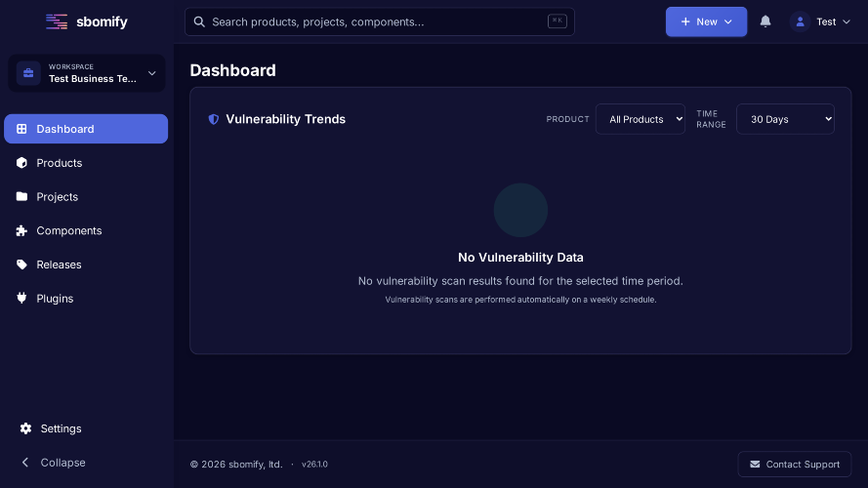Click the magnifier search icon

(199, 21)
